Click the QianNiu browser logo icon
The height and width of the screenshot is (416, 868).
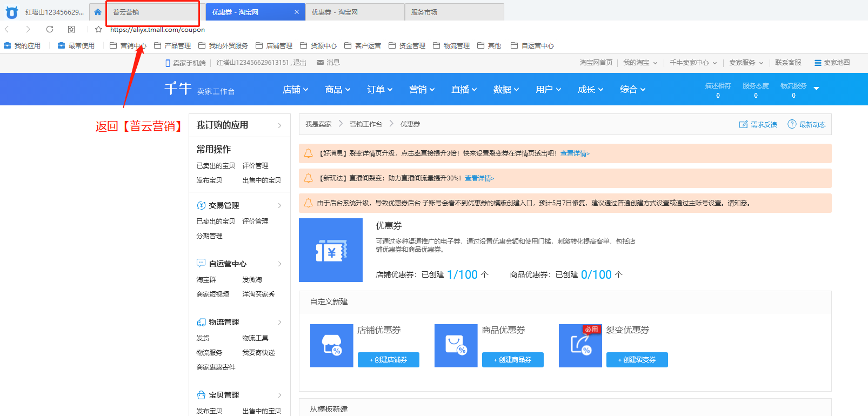pos(11,12)
